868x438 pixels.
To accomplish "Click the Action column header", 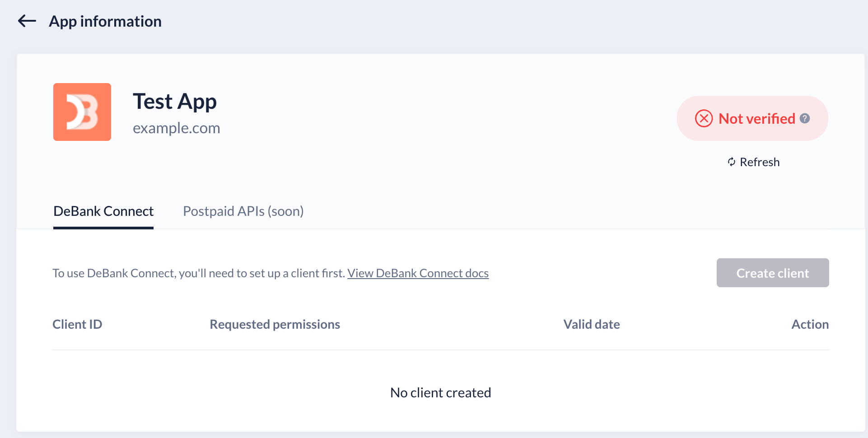I will [x=810, y=324].
